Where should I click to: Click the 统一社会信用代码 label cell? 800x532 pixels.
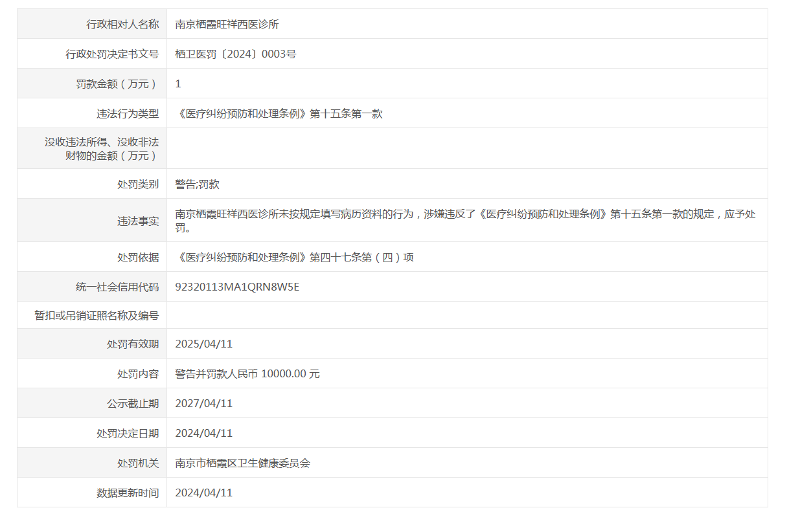pos(117,287)
